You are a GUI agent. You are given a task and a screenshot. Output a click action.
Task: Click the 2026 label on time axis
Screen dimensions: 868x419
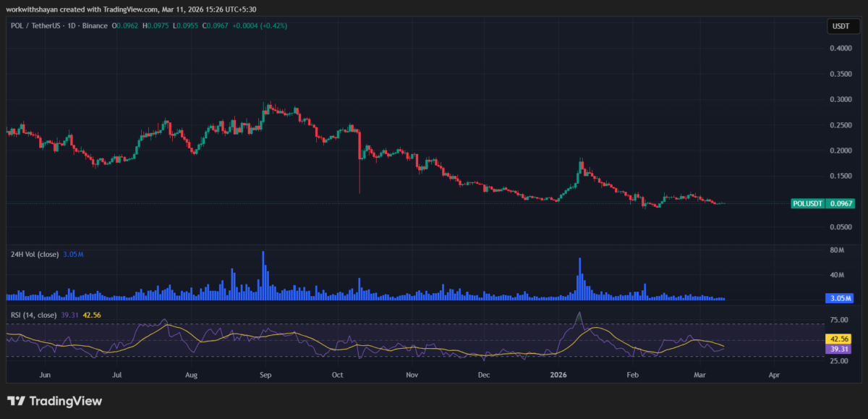coord(558,376)
